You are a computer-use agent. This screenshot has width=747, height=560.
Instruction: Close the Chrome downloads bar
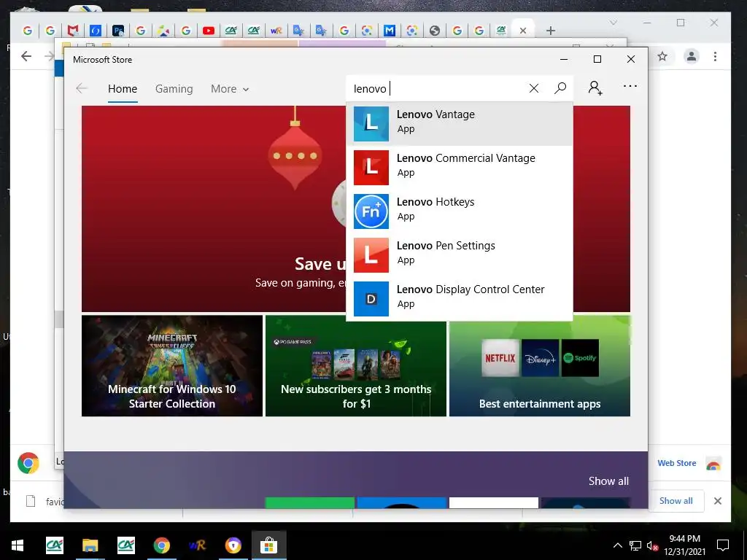718,500
